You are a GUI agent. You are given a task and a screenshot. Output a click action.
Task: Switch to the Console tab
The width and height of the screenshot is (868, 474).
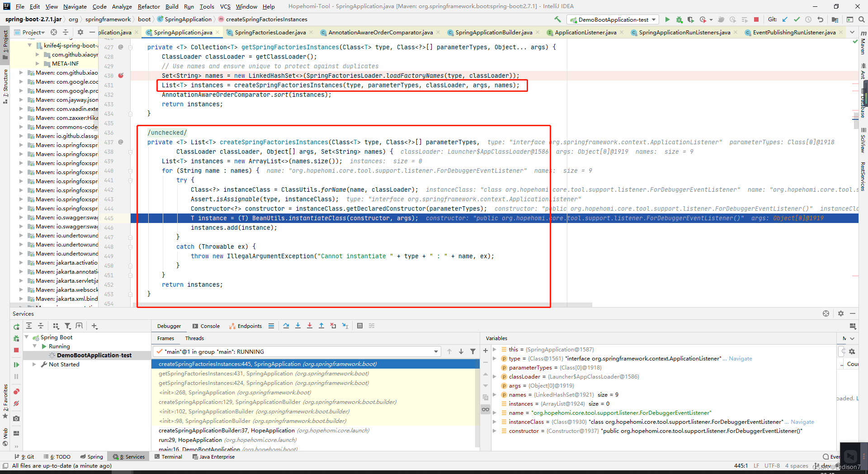[x=206, y=326]
